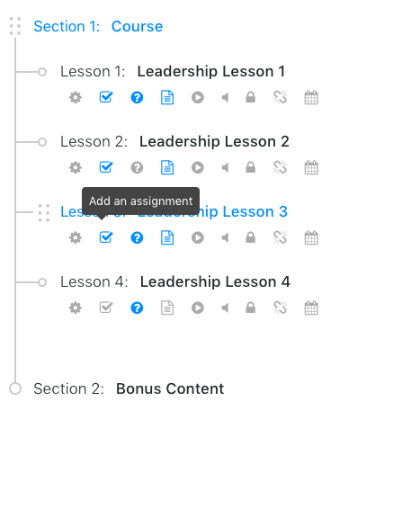Open the Leadership Lesson 2 title
This screenshot has width=420, height=526.
click(214, 141)
